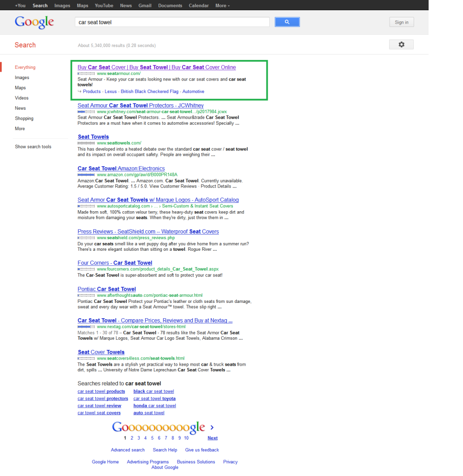463x476 pixels.
Task: Open YouTube from the top bar
Action: 104,6
